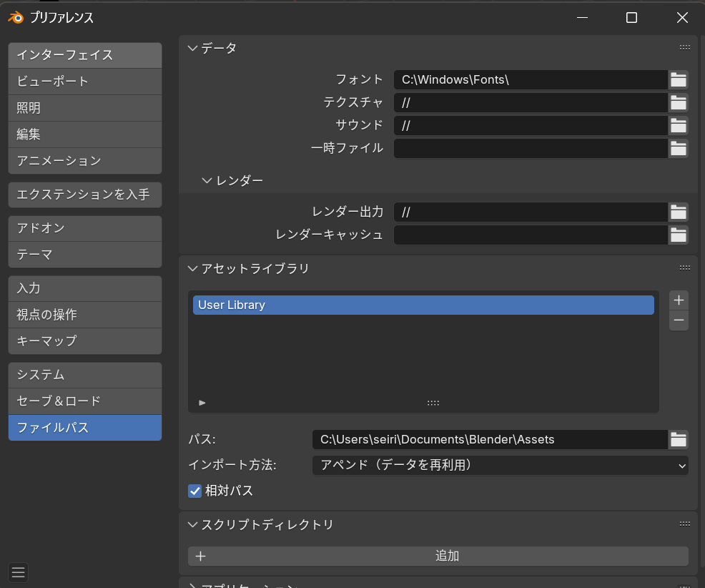Select User Library in asset list
The height and width of the screenshot is (588, 705).
pyautogui.click(x=423, y=305)
